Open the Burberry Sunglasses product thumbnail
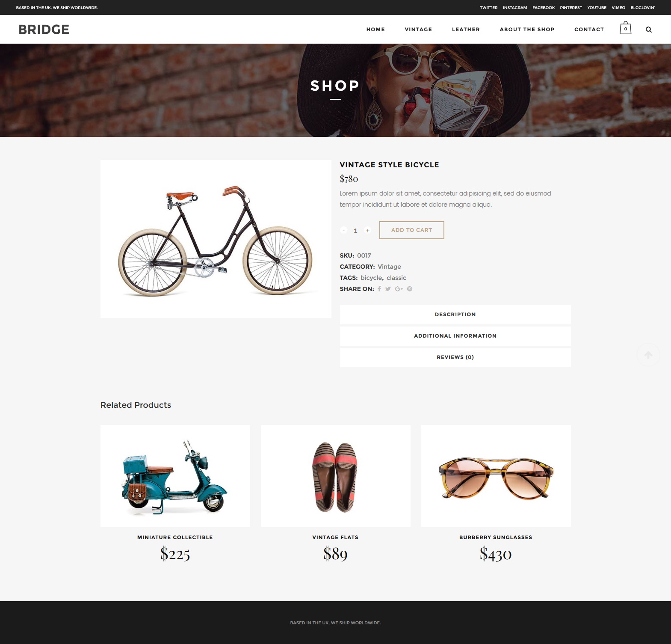 coord(496,476)
